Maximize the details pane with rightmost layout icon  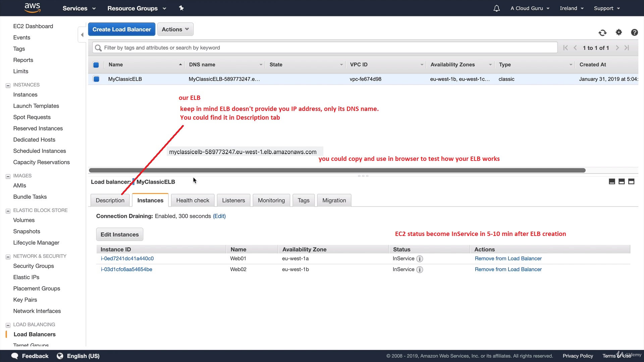tap(631, 182)
